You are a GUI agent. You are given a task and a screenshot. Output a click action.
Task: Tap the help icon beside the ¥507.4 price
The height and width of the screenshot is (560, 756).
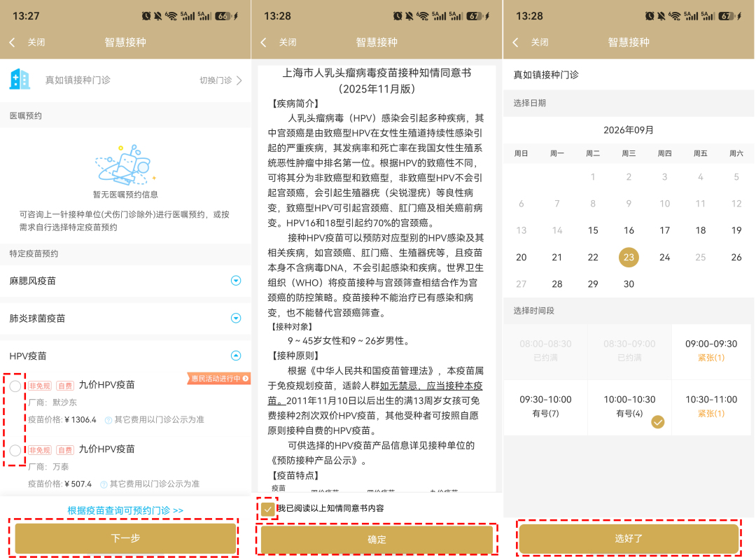(x=104, y=484)
